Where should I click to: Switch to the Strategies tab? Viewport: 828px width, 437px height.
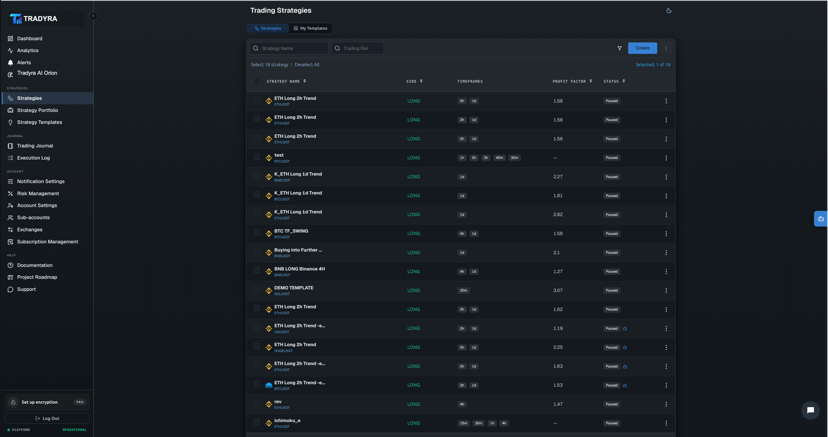coord(268,28)
